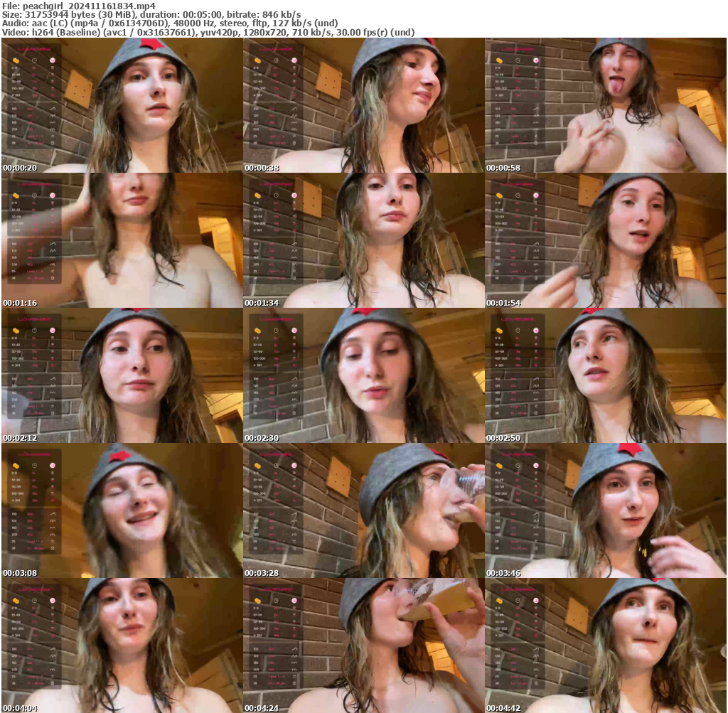Select the single wave pattern icon
Viewport: 728px width, 713px height.
tap(53, 109)
